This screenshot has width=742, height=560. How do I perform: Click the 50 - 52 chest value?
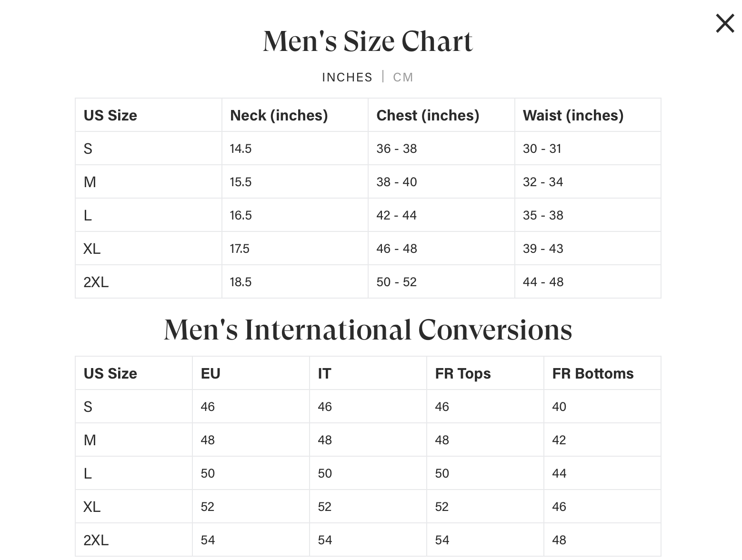tap(396, 282)
